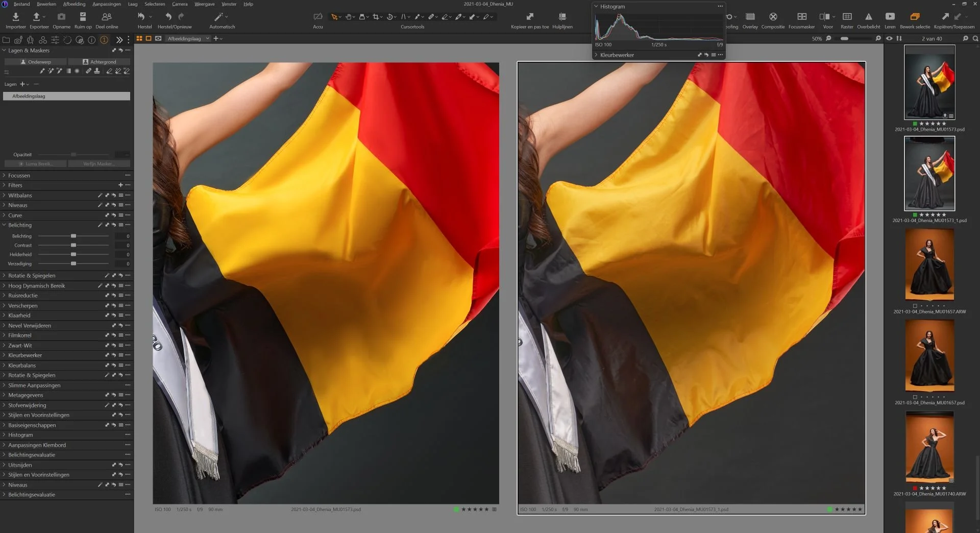Adjust the Contrast slider handle

point(73,246)
